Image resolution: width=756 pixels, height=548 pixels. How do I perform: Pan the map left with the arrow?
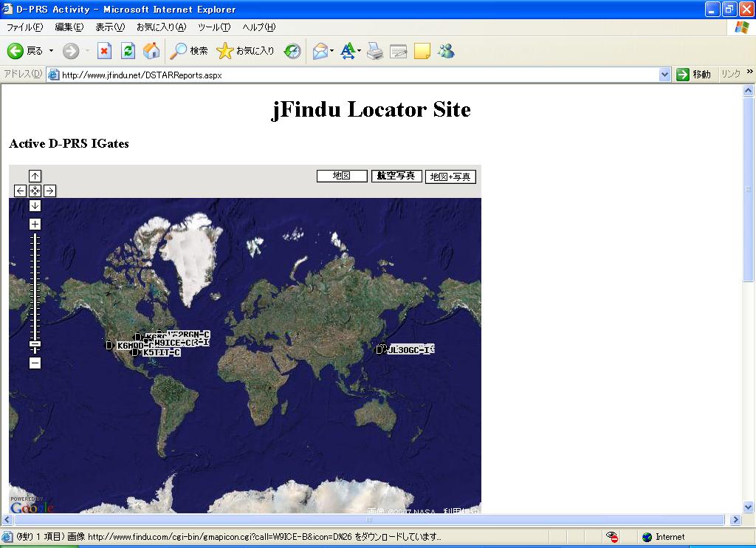(x=20, y=191)
